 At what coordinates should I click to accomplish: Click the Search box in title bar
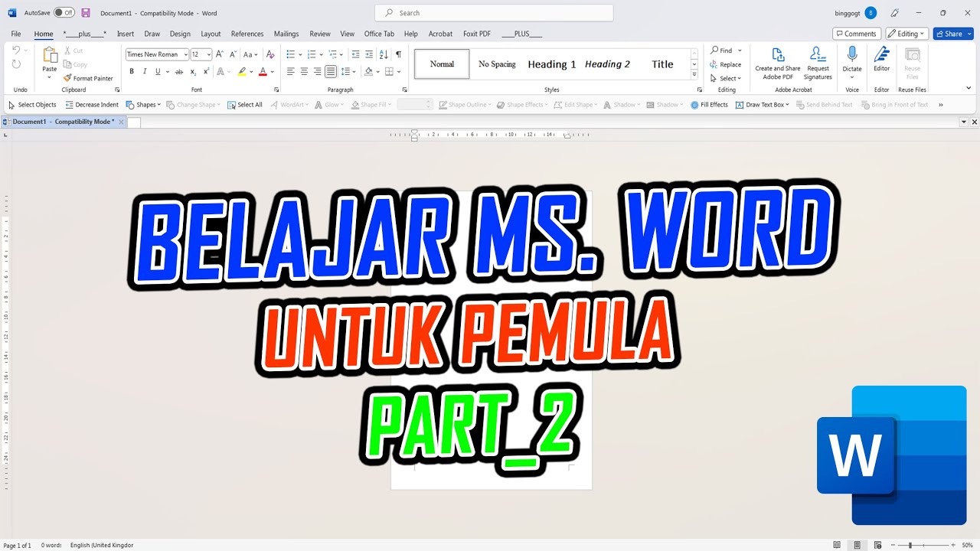494,13
